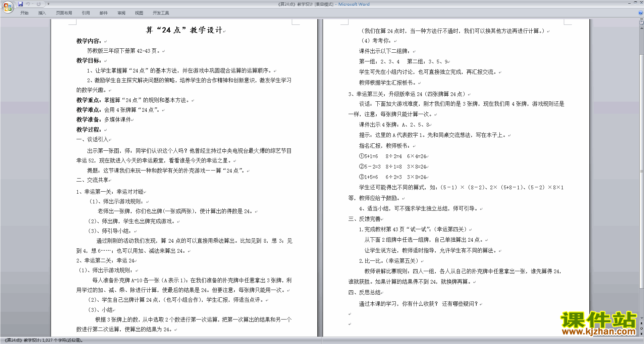Switch to the 引用 tab

pos(86,13)
